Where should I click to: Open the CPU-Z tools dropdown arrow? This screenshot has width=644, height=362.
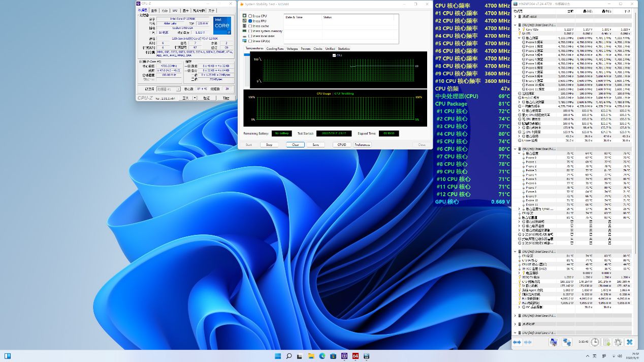(194, 98)
